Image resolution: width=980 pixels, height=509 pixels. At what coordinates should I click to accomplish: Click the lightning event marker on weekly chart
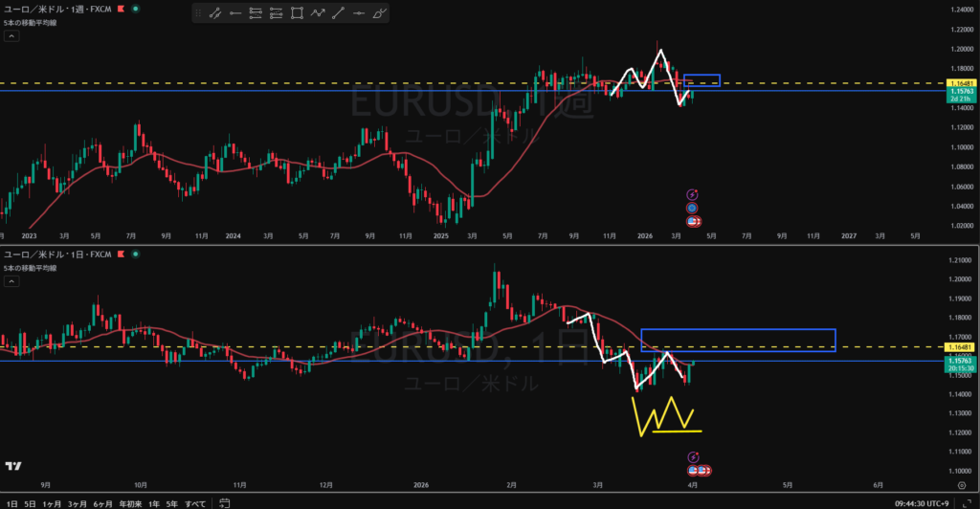[692, 193]
